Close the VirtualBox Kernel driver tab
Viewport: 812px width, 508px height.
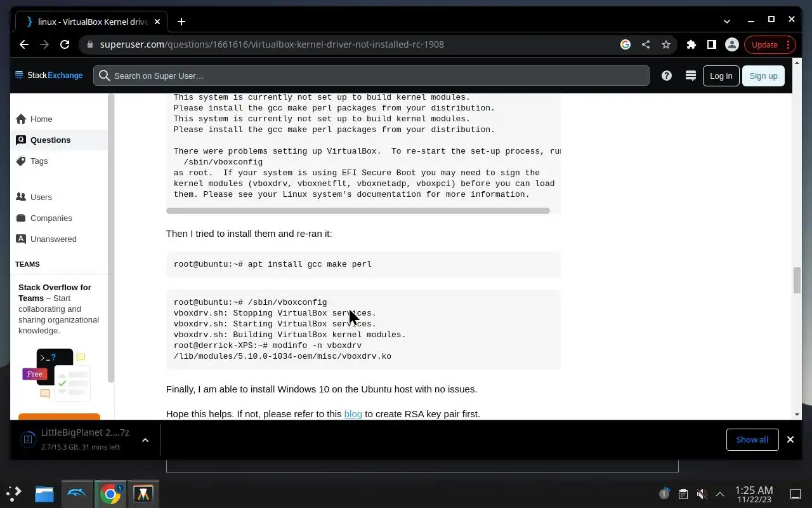click(x=156, y=22)
